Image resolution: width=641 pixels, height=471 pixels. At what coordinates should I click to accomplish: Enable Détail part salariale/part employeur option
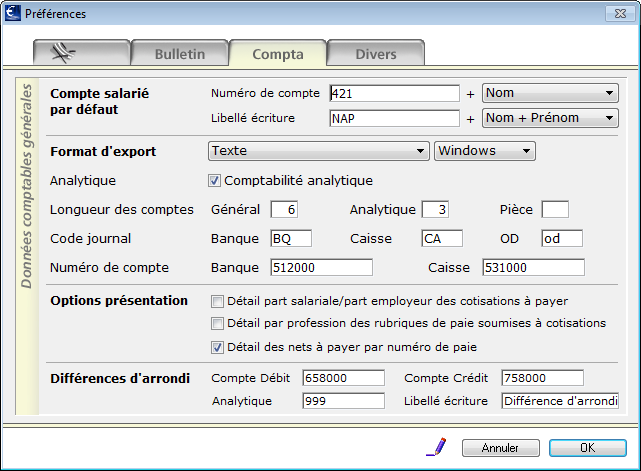click(x=217, y=301)
